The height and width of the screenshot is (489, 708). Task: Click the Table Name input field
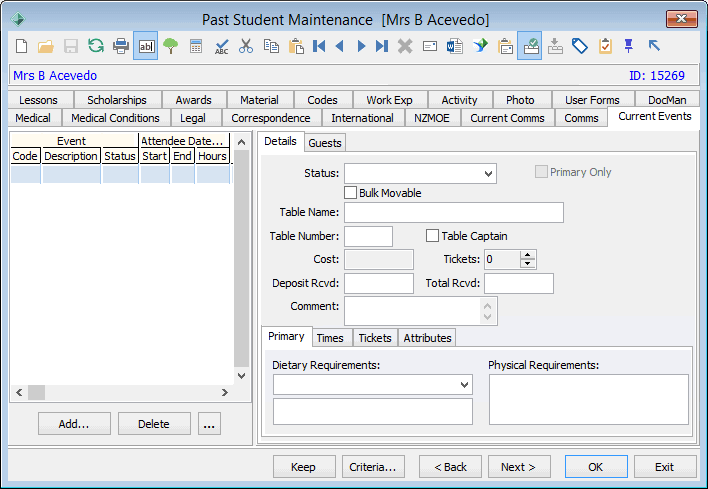coord(454,212)
